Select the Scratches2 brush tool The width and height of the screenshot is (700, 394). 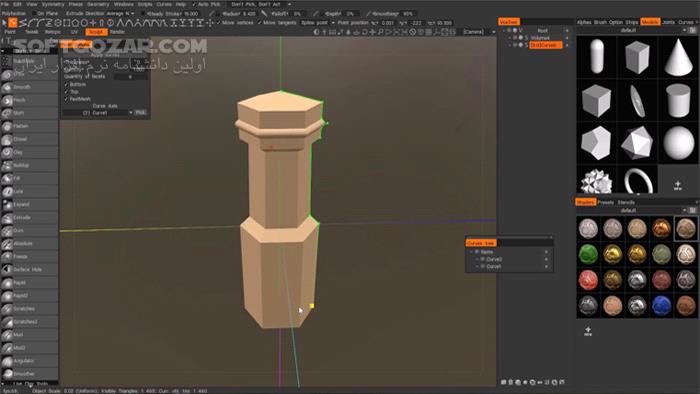click(29, 322)
